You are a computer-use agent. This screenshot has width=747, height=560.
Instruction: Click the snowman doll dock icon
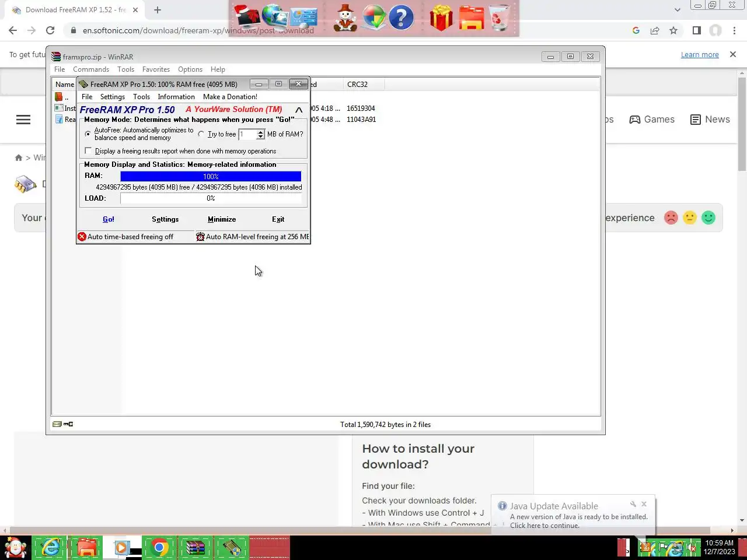click(345, 17)
